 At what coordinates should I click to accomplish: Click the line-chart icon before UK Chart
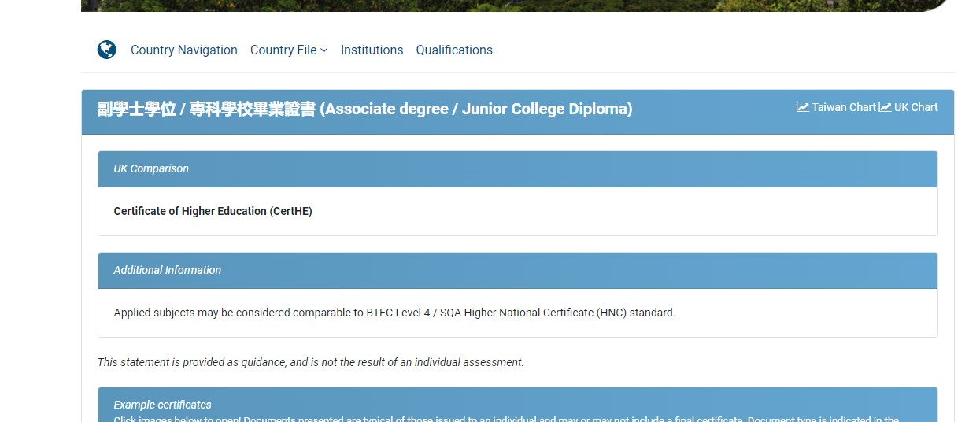click(885, 107)
